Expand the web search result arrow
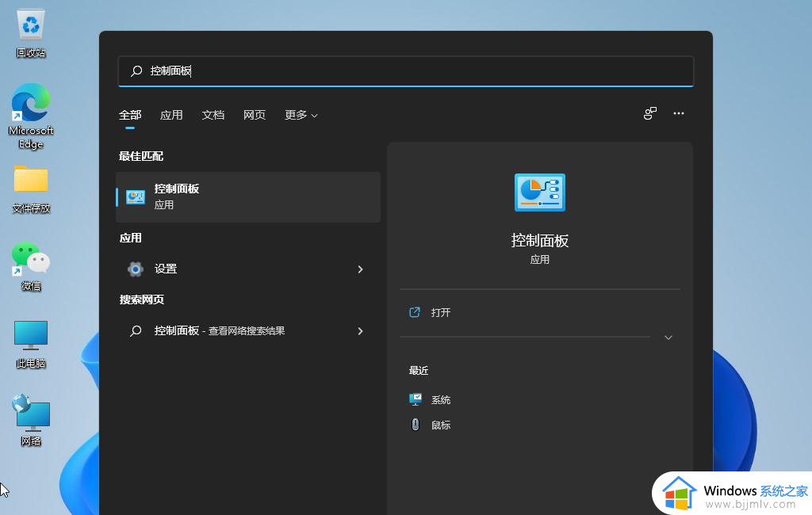Image resolution: width=812 pixels, height=515 pixels. tap(361, 331)
